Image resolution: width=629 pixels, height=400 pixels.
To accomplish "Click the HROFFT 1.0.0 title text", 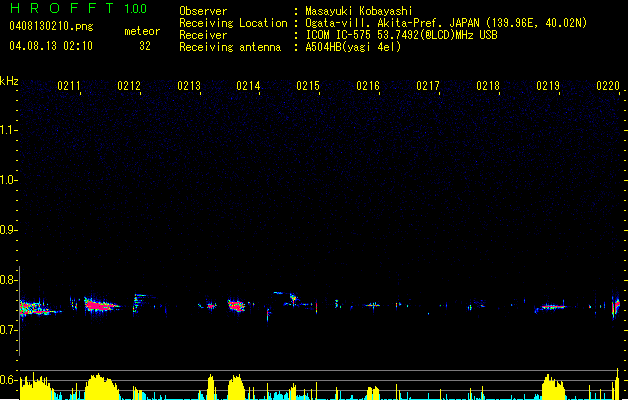I will point(78,8).
